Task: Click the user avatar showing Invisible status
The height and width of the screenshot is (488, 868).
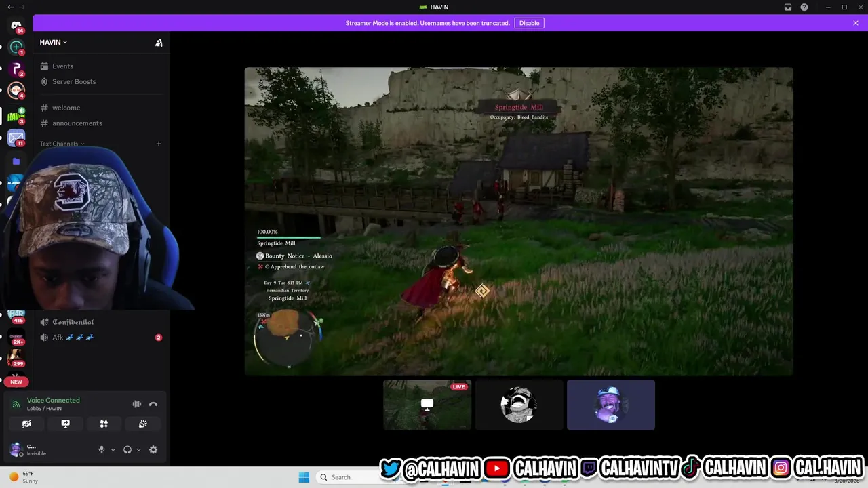Action: (16, 449)
